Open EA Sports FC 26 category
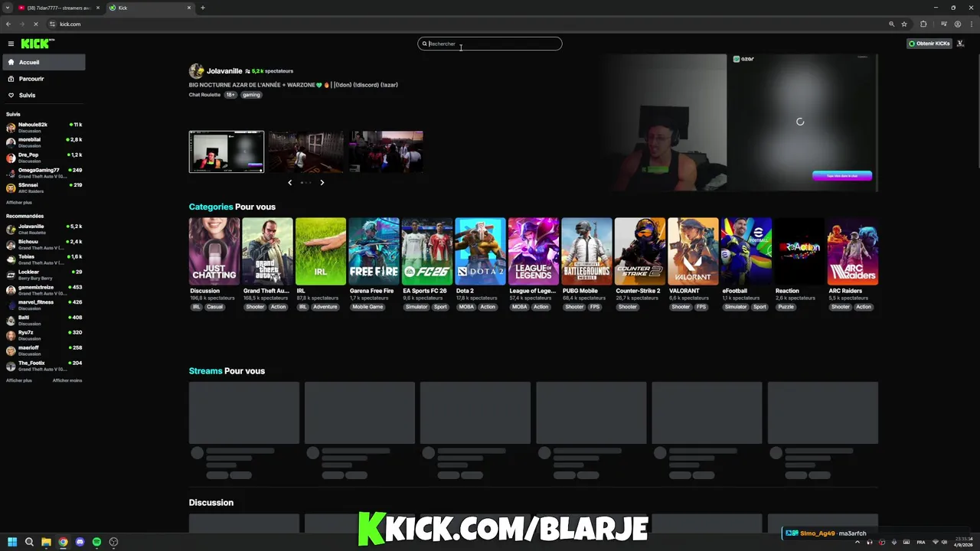The width and height of the screenshot is (980, 551). tap(427, 252)
